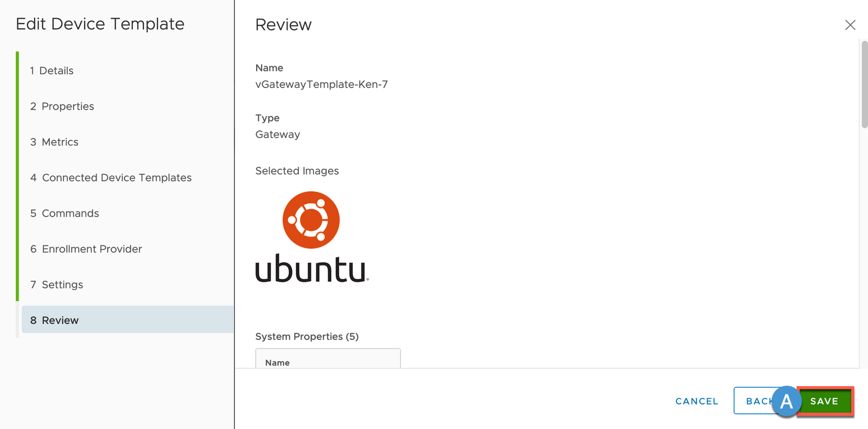Go to Enrollment Provider step

coord(86,249)
